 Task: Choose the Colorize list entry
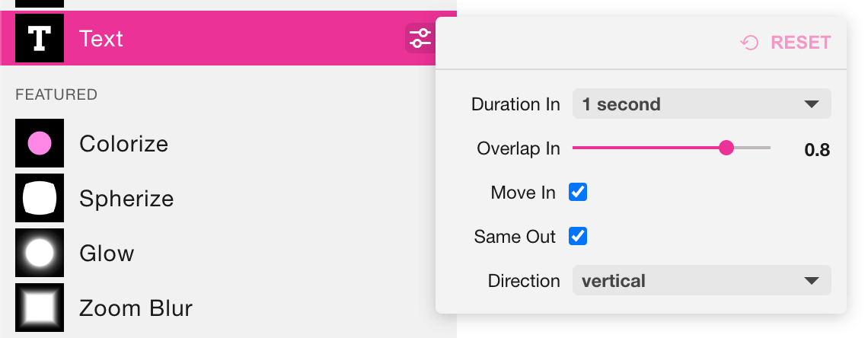(228, 143)
